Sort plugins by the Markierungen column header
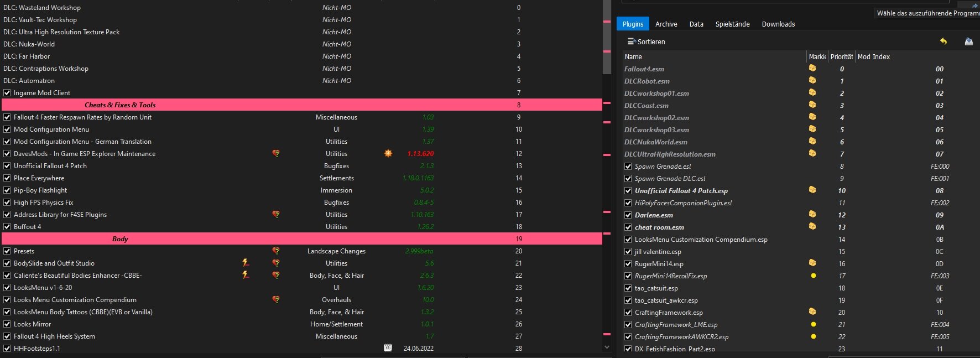The height and width of the screenshot is (358, 980). [x=817, y=56]
